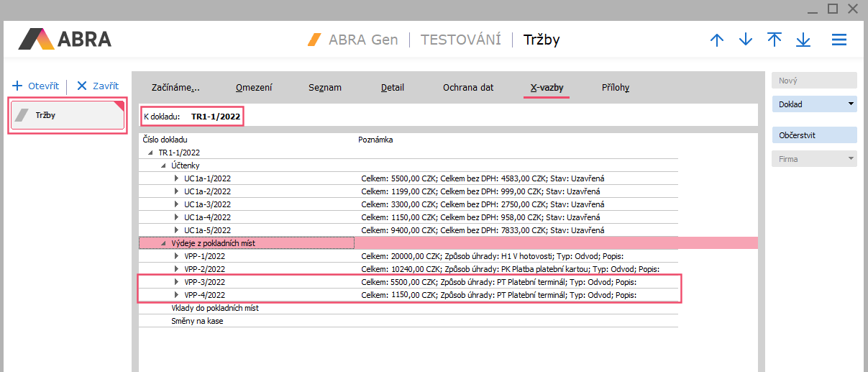Viewport: 868px width, 372px height.
Task: Collapse the TR1-1/2022 root node
Action: [x=151, y=153]
